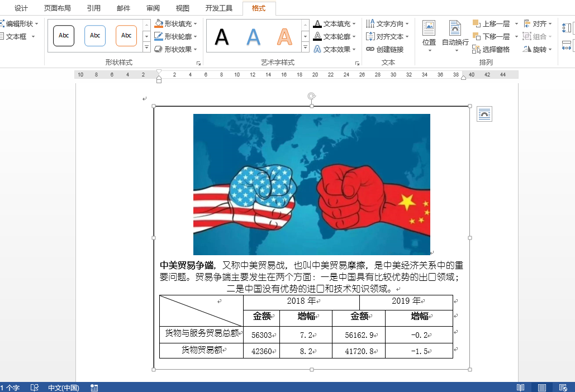Open the 下移一层 dropdown arrow
This screenshot has height=392, width=575.
tap(516, 37)
